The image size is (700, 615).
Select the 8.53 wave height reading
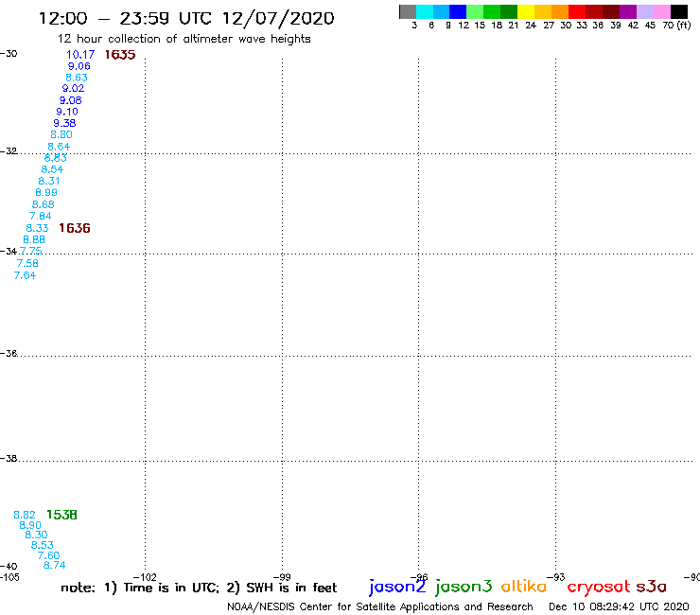(x=43, y=545)
